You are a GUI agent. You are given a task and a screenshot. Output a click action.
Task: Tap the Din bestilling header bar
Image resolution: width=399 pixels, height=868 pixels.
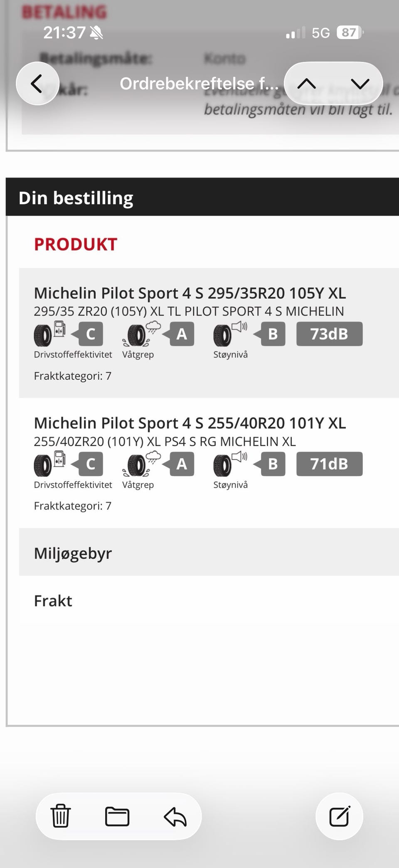[202, 197]
